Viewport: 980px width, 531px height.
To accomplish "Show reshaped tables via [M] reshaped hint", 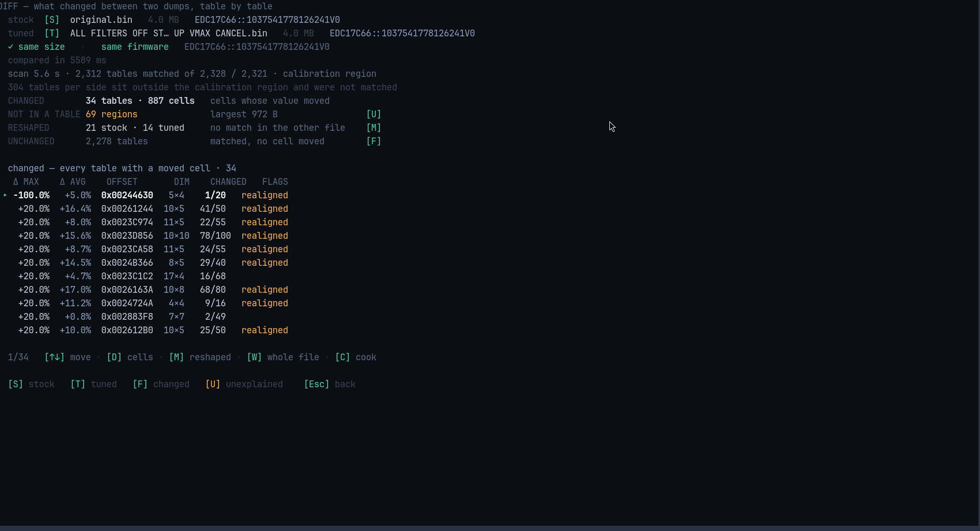I will [x=200, y=357].
